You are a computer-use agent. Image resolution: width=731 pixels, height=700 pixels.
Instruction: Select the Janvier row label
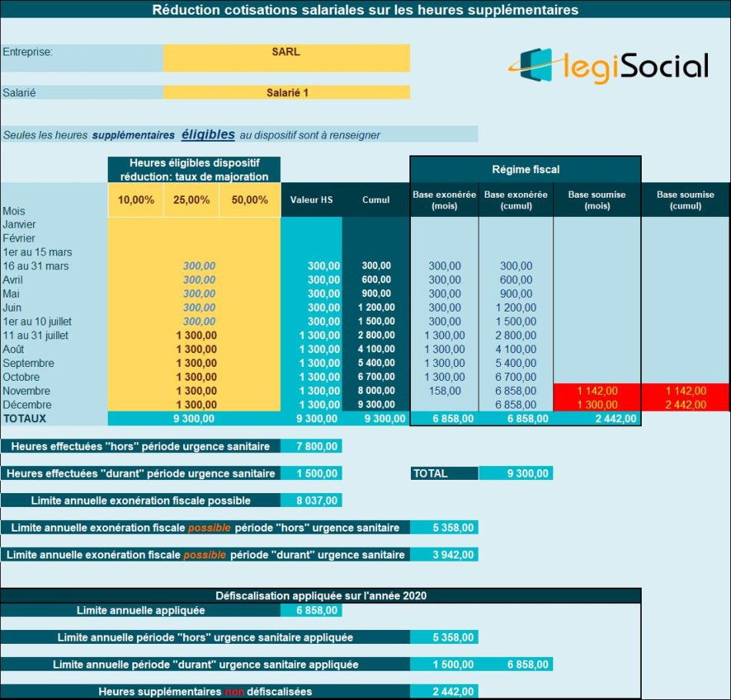pos(19,225)
